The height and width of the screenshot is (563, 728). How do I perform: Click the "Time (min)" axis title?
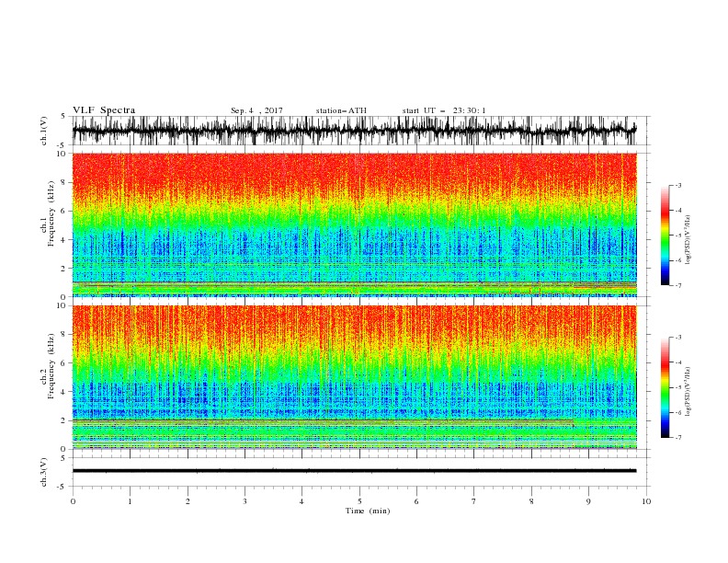[x=368, y=511]
